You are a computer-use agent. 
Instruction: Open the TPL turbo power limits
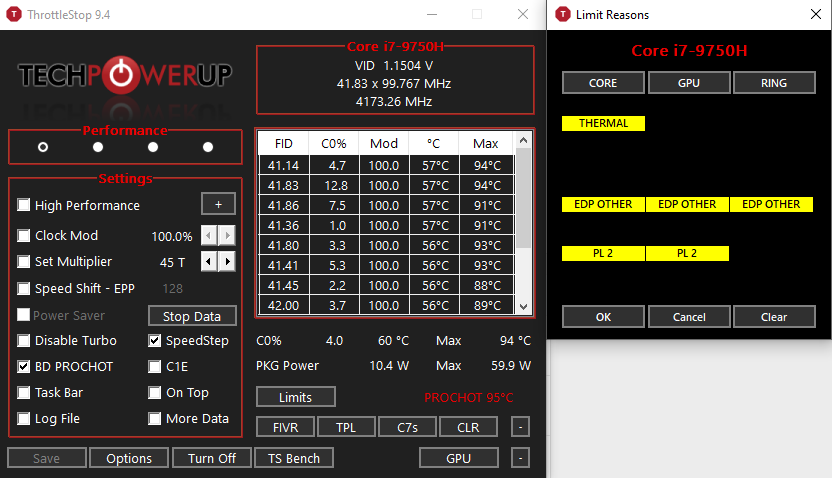coord(346,427)
